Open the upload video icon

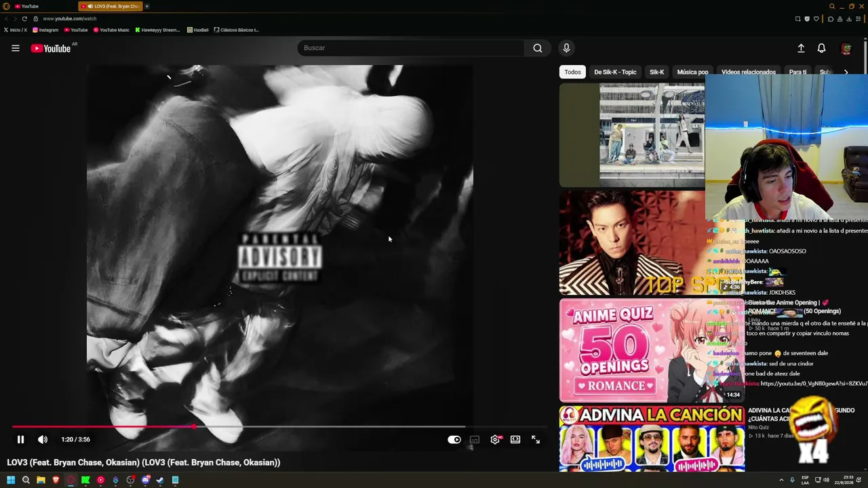click(801, 48)
